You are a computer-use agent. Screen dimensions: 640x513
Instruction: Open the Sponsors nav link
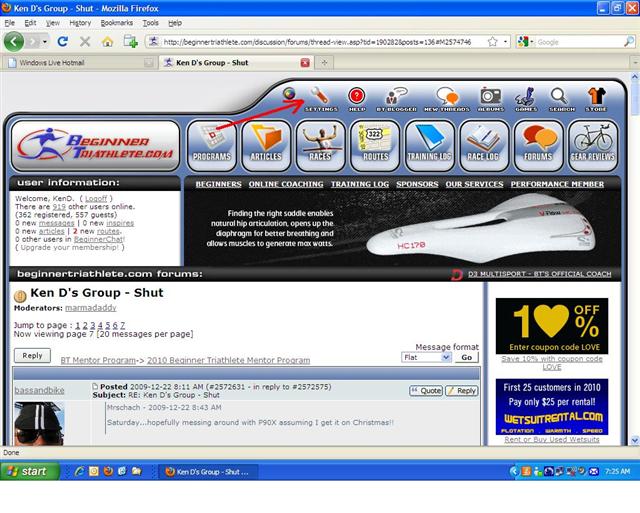(x=417, y=184)
